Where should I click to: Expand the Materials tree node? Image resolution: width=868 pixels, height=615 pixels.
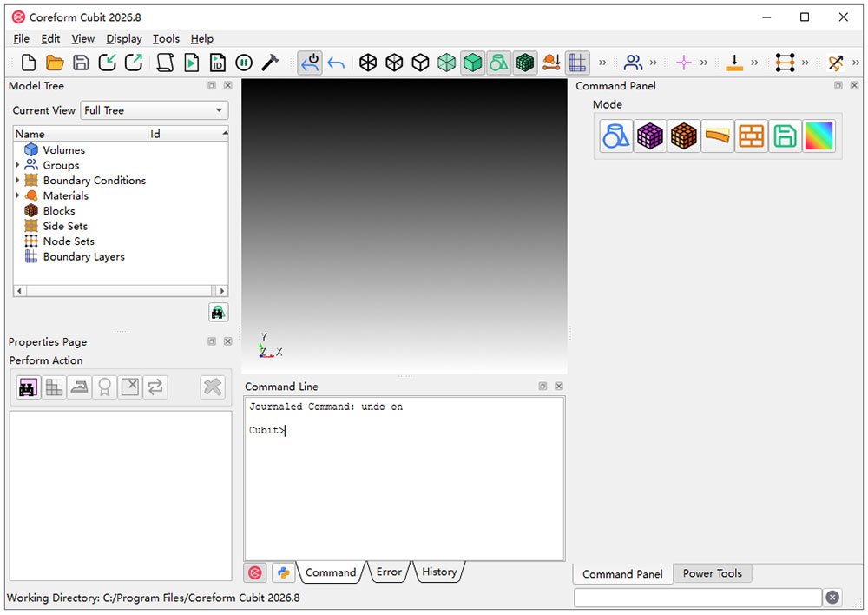coord(17,195)
